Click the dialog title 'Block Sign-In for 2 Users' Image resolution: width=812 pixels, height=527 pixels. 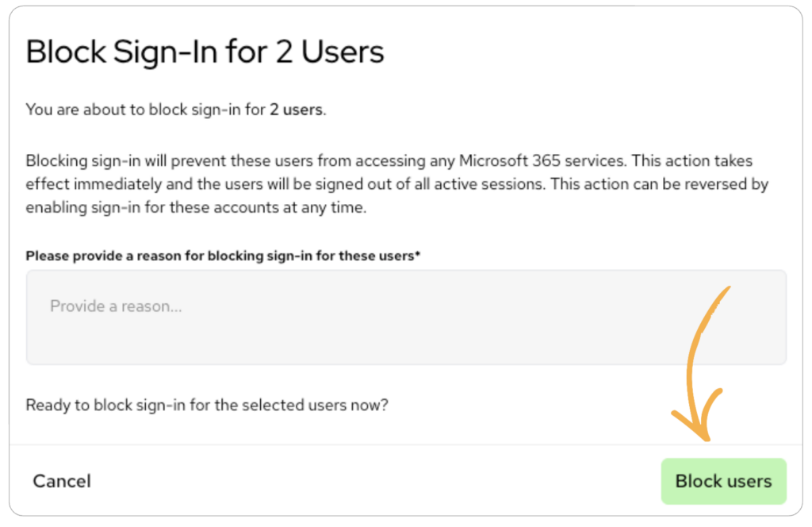205,51
